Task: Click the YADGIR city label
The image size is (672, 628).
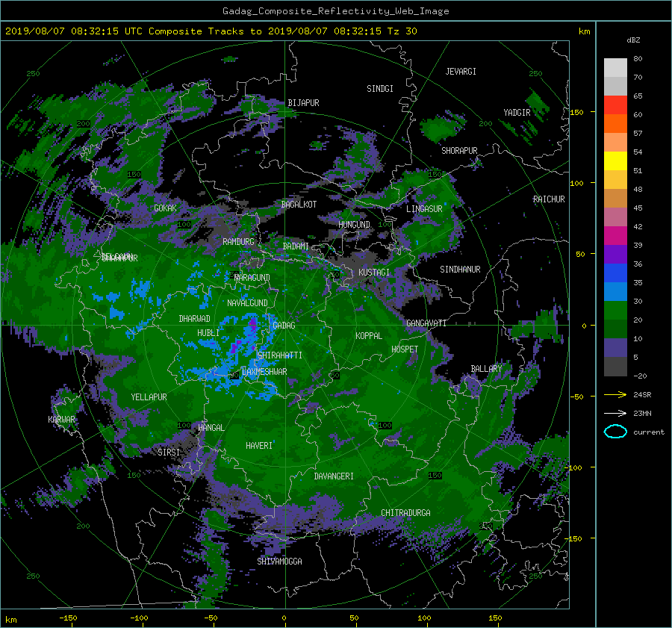Action: [x=517, y=113]
